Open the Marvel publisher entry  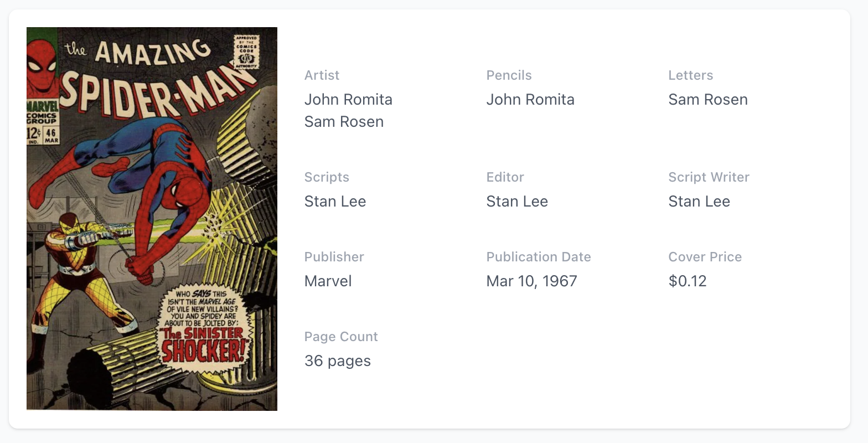tap(328, 281)
